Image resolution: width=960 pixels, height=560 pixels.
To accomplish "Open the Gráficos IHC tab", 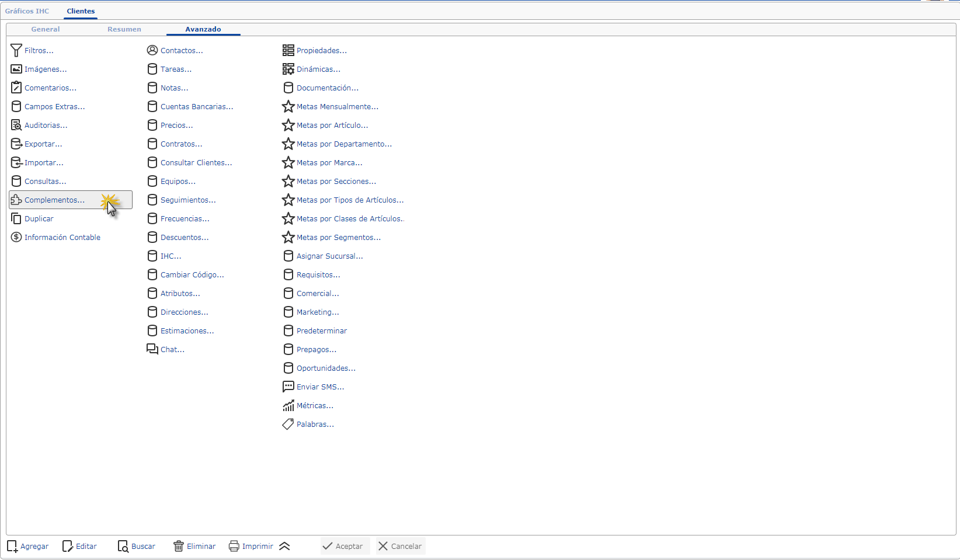I will [27, 11].
